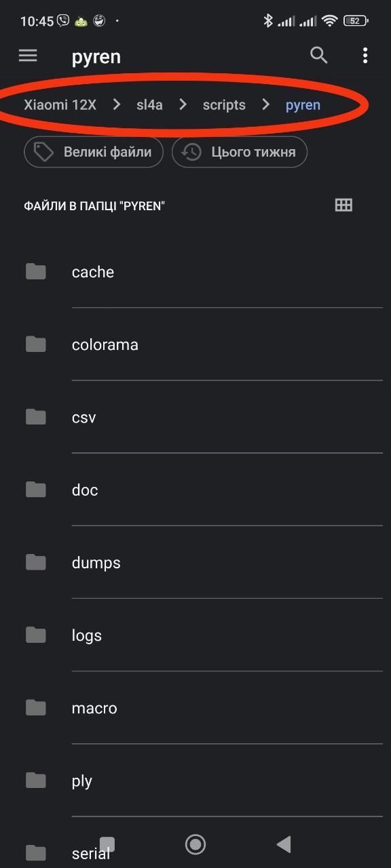Switch to grid view layout

pos(344,205)
